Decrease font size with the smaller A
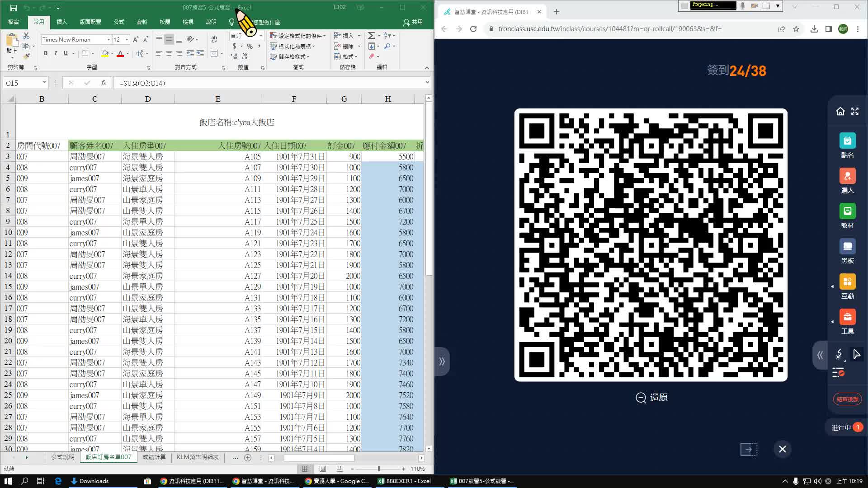The image size is (868, 488). coord(146,40)
